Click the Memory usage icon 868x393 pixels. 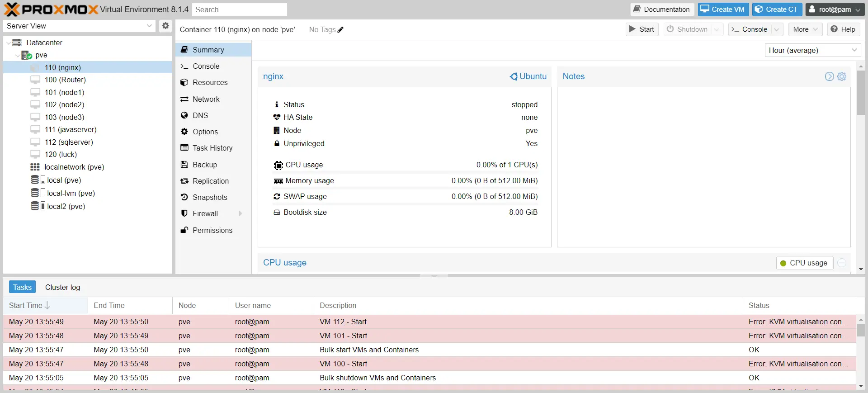(278, 181)
